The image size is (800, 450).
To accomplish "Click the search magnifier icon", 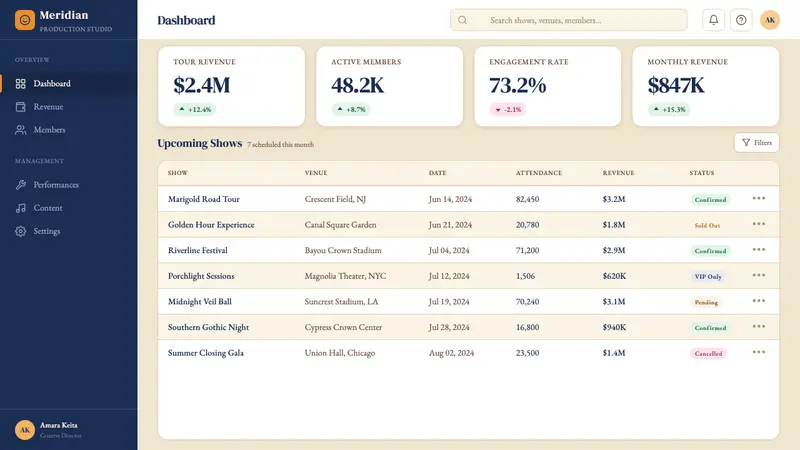I will (462, 20).
